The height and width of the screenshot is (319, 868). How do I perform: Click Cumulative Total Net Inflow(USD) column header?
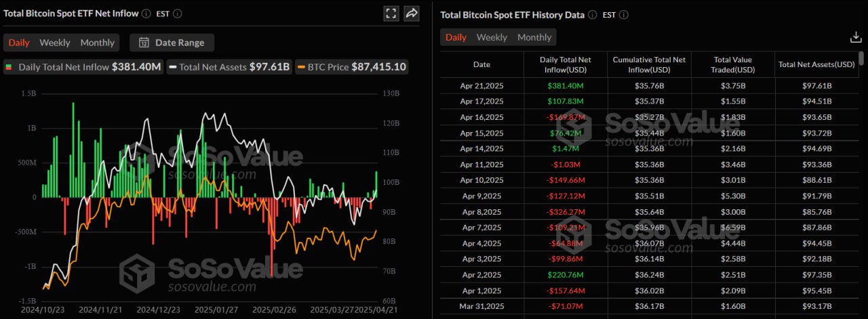pos(649,64)
